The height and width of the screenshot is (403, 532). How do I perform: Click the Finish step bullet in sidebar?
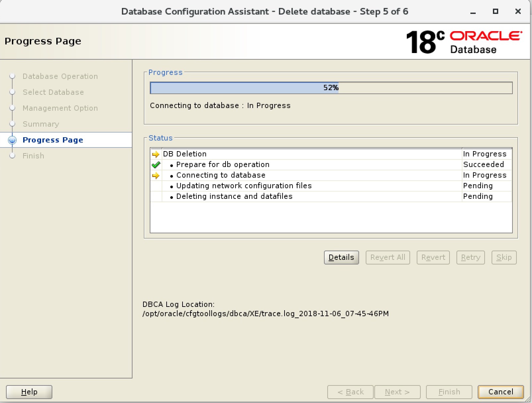point(12,156)
